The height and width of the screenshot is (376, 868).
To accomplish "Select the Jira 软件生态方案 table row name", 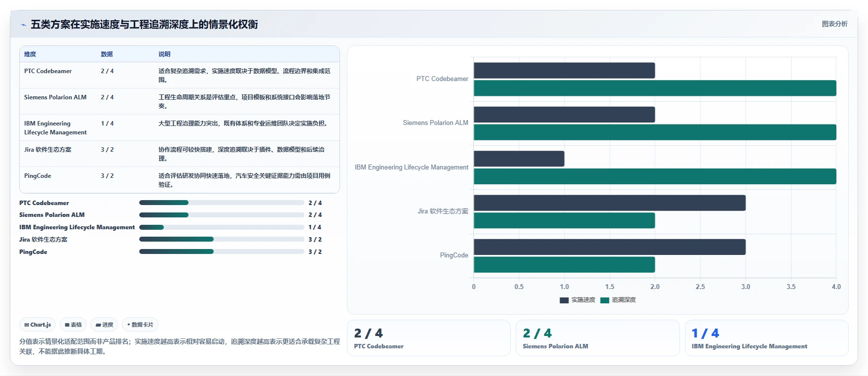I will (x=48, y=150).
